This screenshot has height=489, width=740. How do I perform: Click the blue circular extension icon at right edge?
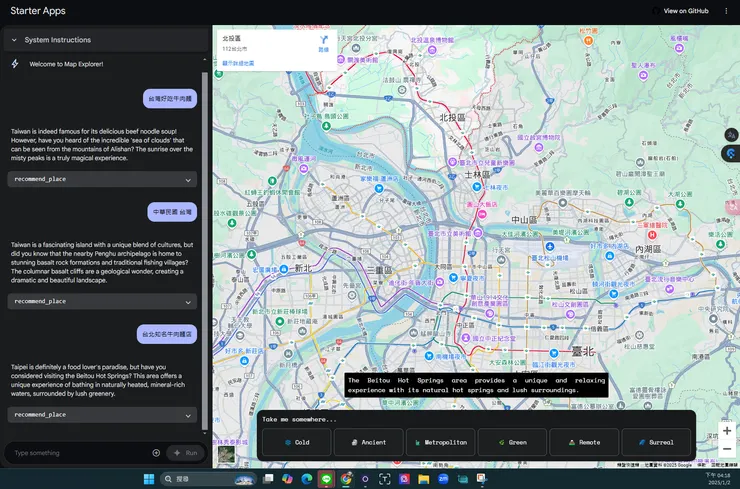coord(731,153)
